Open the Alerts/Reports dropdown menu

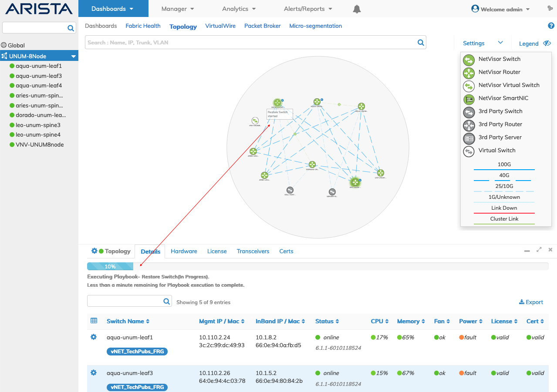point(308,9)
